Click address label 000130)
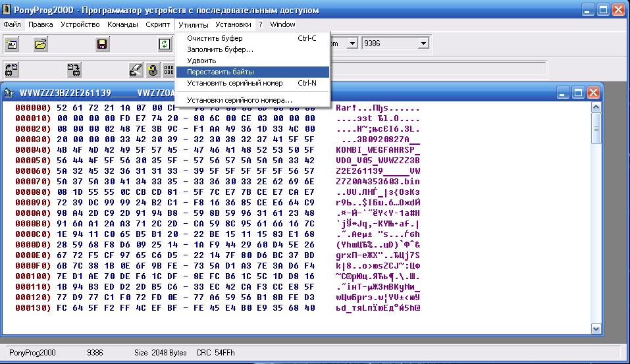630x364 pixels. pyautogui.click(x=33, y=308)
